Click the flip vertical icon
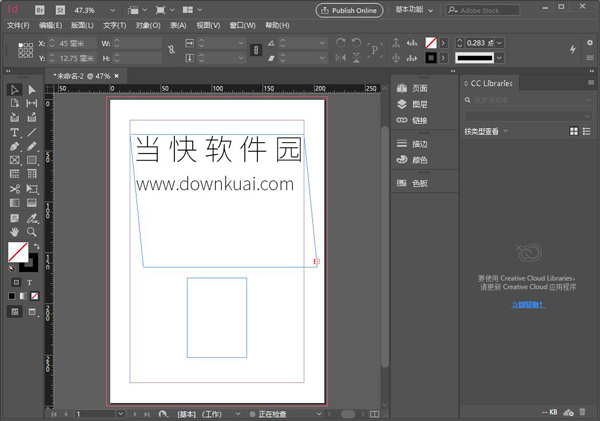600x421 pixels. pos(356,58)
